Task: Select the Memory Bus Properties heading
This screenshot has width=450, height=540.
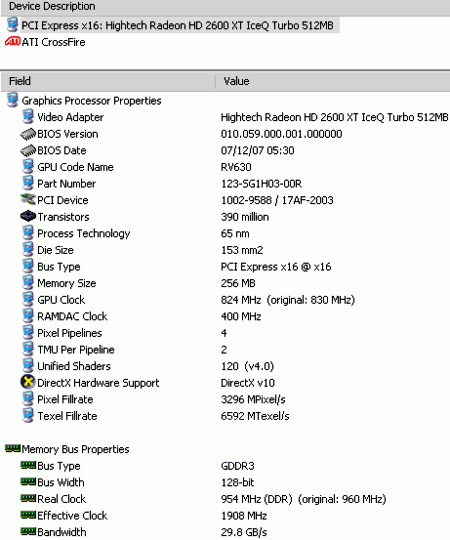Action: (x=75, y=449)
